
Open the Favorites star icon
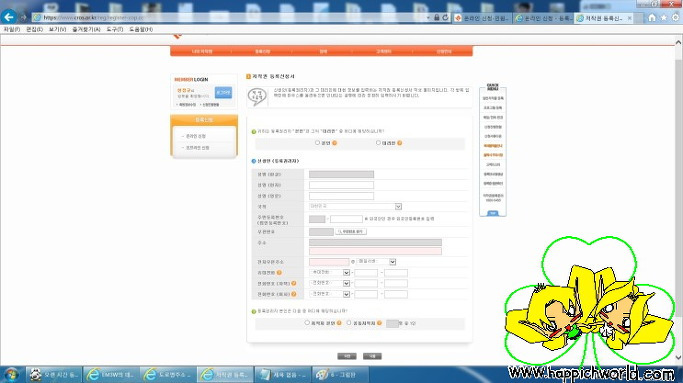(x=663, y=17)
